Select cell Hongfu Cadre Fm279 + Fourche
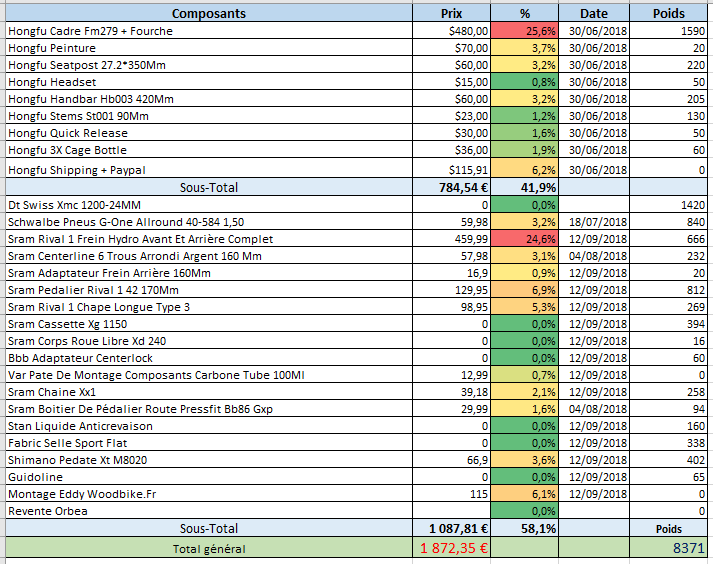The image size is (713, 564). pyautogui.click(x=209, y=31)
